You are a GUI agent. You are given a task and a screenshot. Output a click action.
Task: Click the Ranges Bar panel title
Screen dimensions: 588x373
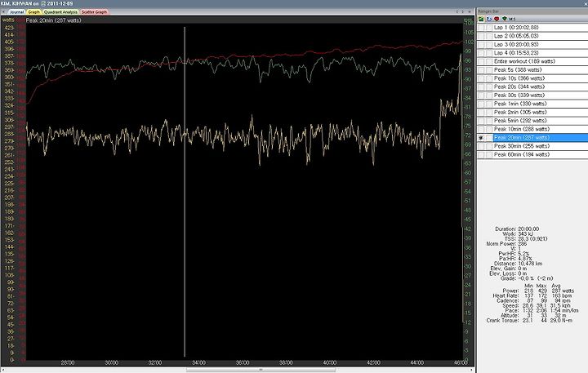point(488,11)
